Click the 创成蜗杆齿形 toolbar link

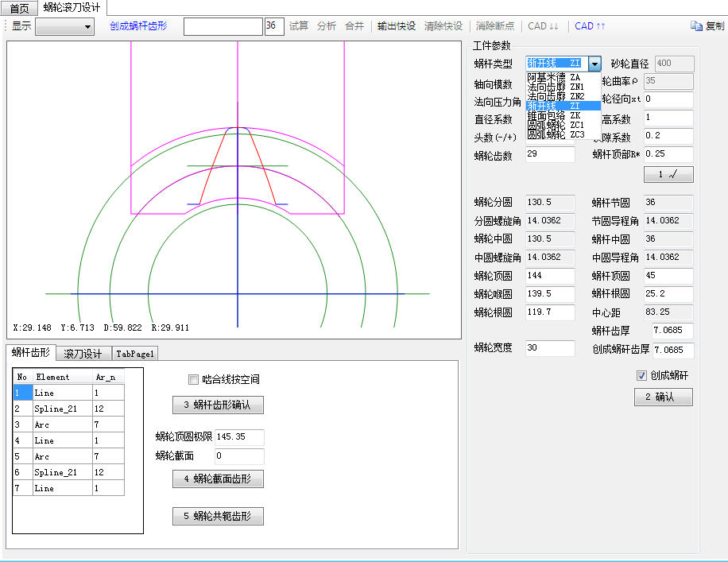[138, 26]
